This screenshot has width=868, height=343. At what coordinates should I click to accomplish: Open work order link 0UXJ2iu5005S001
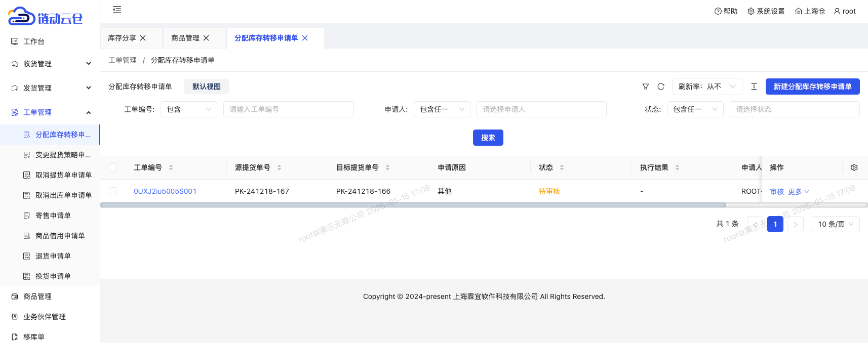point(165,191)
